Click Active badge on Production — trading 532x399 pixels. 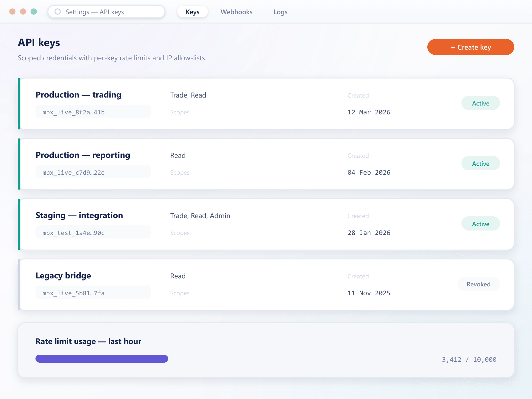481,103
